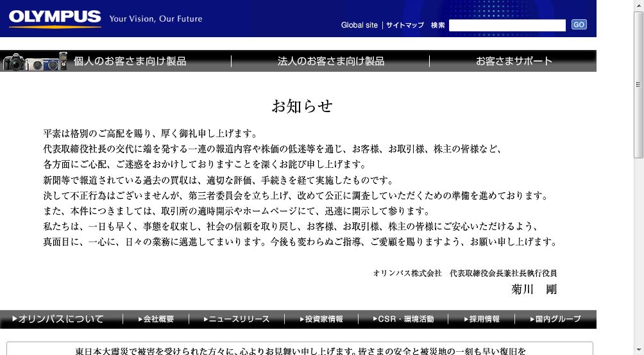Open ニュースリリース in footer nav
The width and height of the screenshot is (644, 355).
pyautogui.click(x=237, y=319)
